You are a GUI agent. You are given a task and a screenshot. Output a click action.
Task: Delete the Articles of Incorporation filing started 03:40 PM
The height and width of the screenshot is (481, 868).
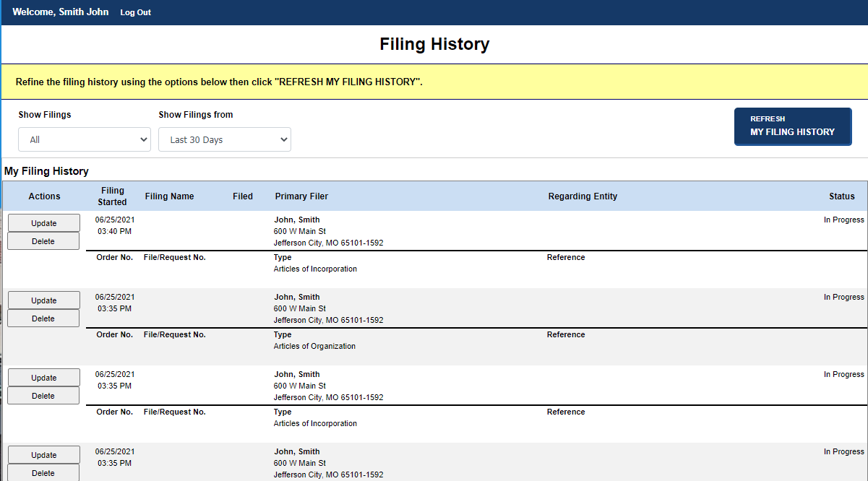click(x=43, y=240)
